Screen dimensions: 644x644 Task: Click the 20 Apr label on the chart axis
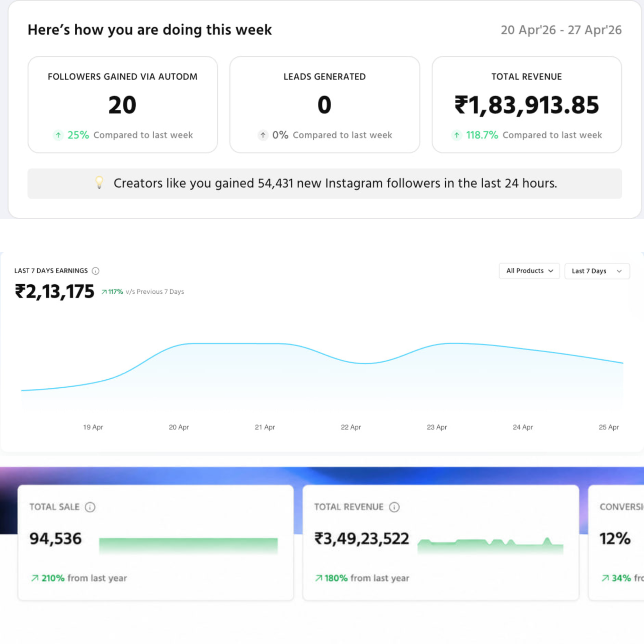[x=179, y=427]
